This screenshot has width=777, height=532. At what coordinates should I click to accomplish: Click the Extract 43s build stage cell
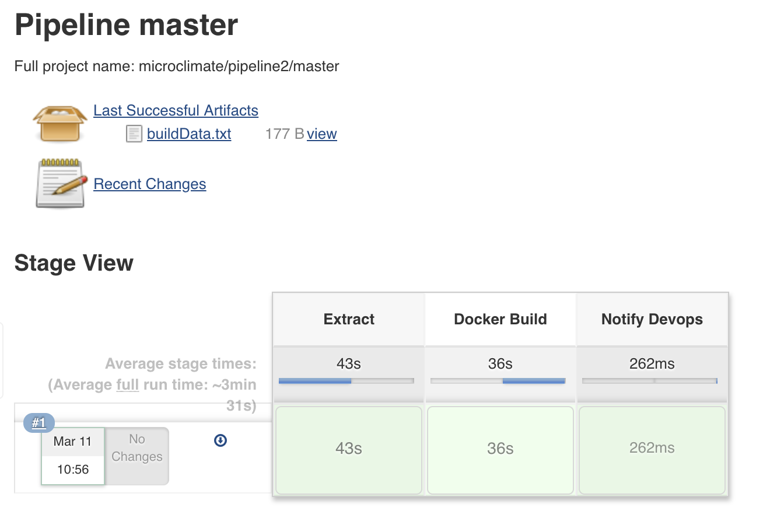tap(349, 449)
